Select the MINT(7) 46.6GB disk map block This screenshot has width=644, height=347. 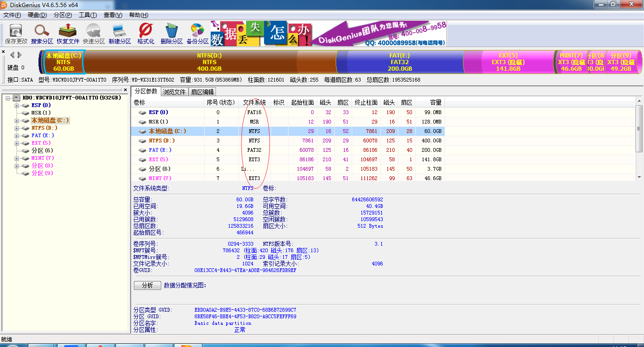click(571, 62)
